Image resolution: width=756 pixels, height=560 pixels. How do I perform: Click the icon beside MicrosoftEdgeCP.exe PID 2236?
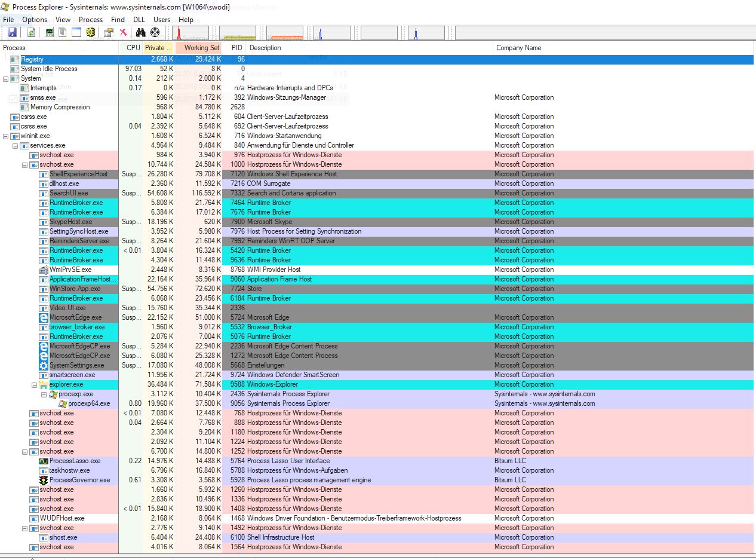(44, 346)
